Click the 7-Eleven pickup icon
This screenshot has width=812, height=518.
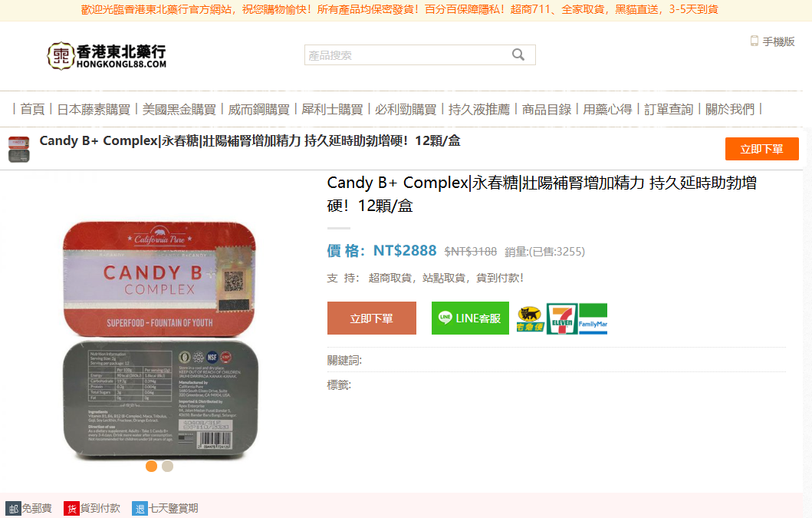click(562, 318)
